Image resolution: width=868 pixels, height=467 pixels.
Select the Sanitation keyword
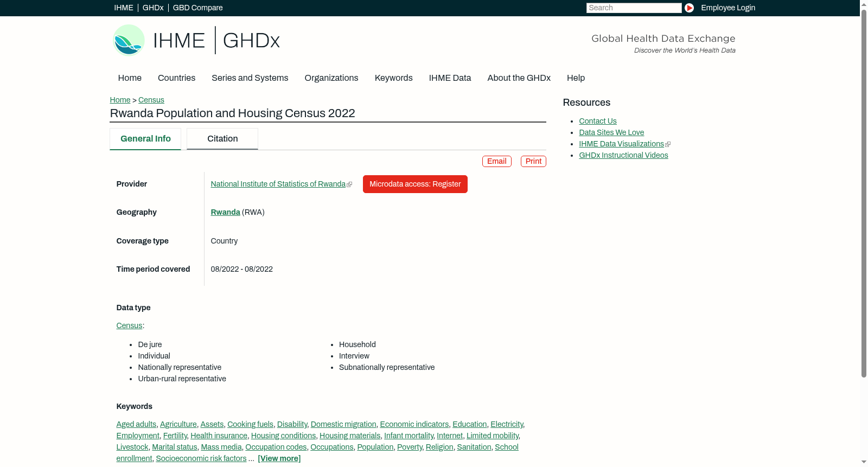click(x=474, y=447)
